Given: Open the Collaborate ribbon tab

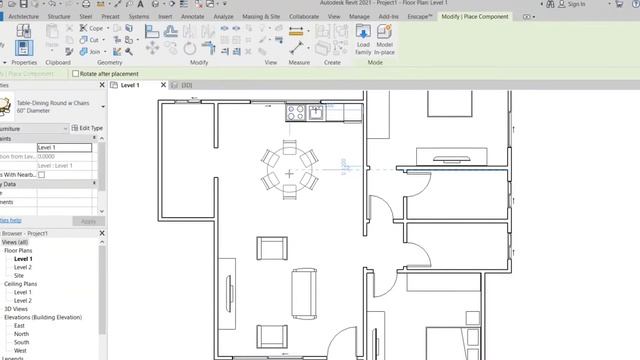Looking at the screenshot, I should [304, 17].
